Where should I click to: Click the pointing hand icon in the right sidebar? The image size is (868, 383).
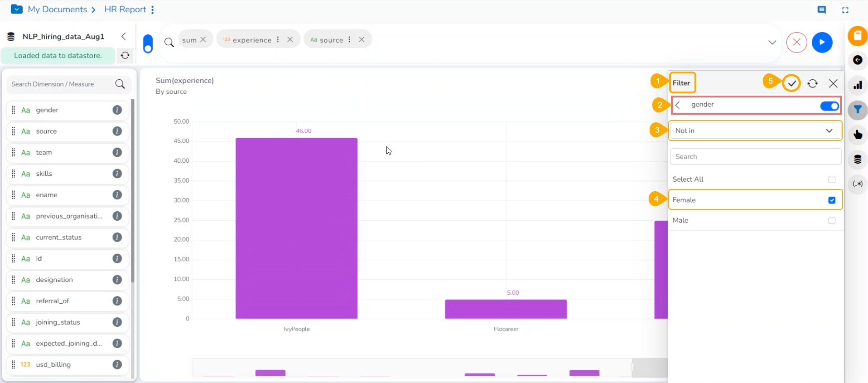(858, 135)
